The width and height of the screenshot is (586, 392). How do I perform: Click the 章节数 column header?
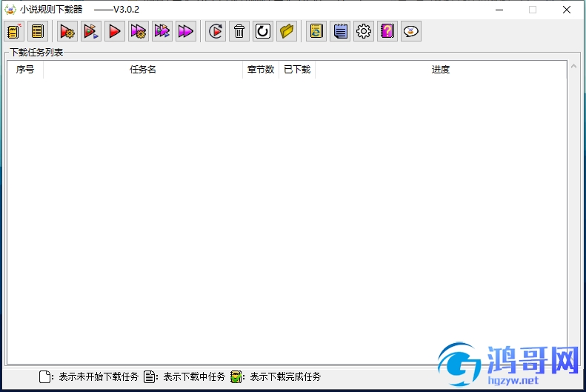261,70
